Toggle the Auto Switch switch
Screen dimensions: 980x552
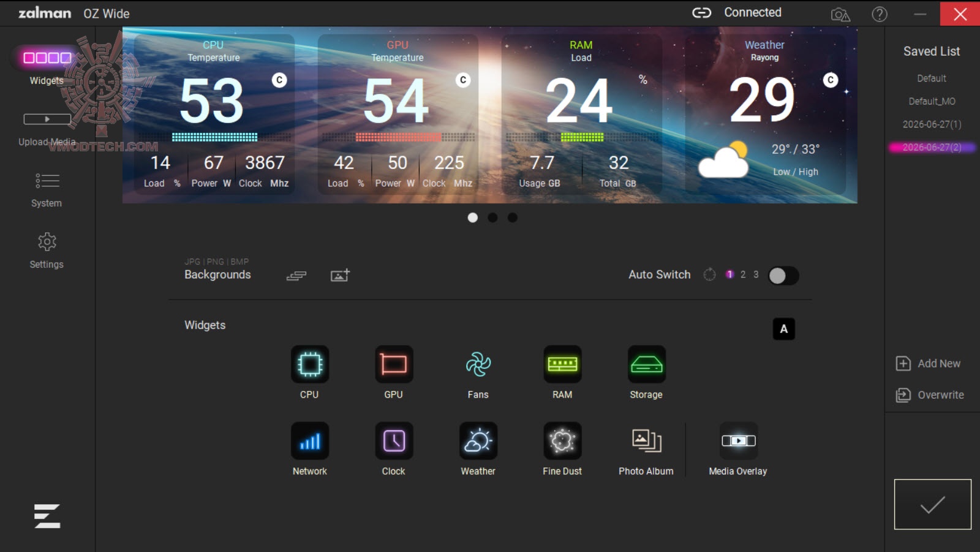[783, 276]
